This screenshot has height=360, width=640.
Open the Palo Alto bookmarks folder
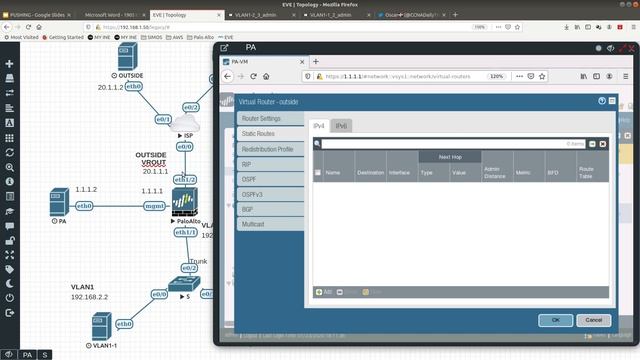click(x=200, y=37)
